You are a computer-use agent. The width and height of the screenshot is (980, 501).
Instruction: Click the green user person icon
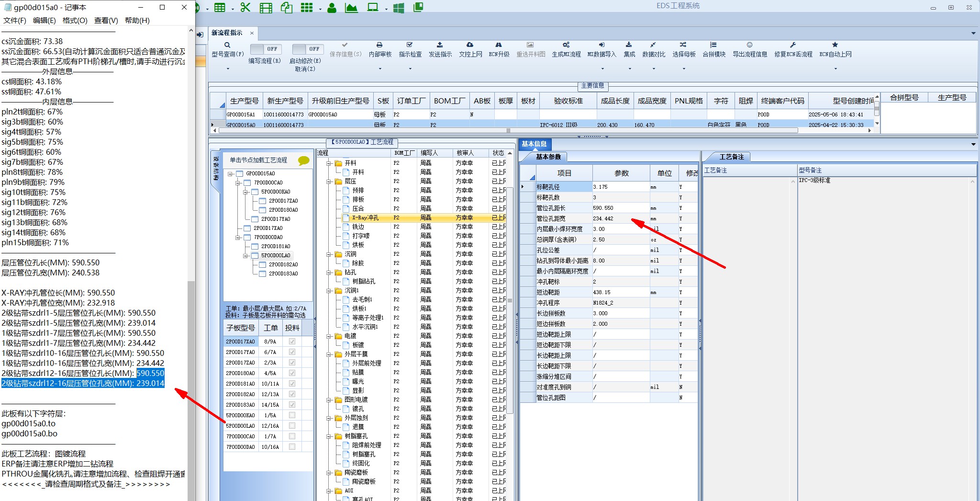click(x=332, y=7)
